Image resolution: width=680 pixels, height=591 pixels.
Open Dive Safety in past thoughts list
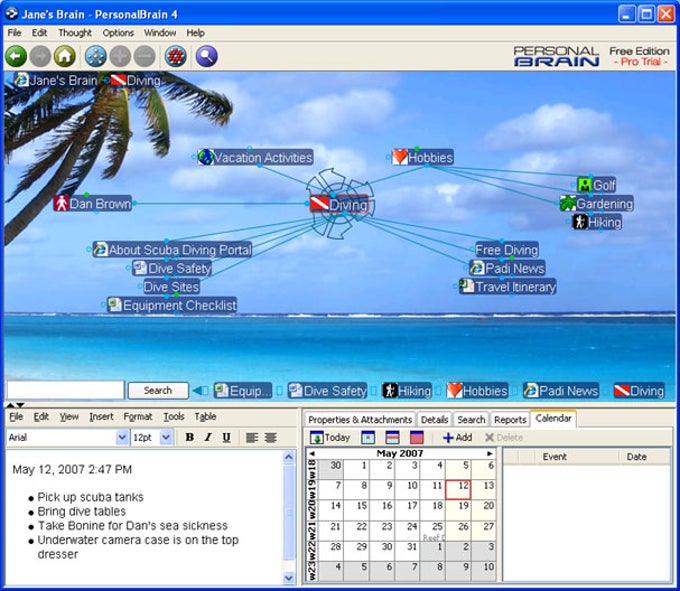328,391
